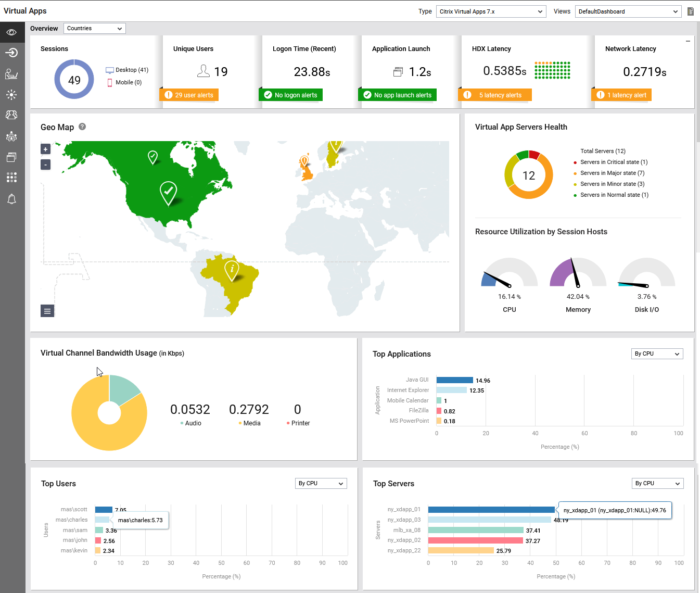Open the Type dropdown showing Citrix Virtual Apps 7.x
Screen dimensions: 700x593
[491, 11]
